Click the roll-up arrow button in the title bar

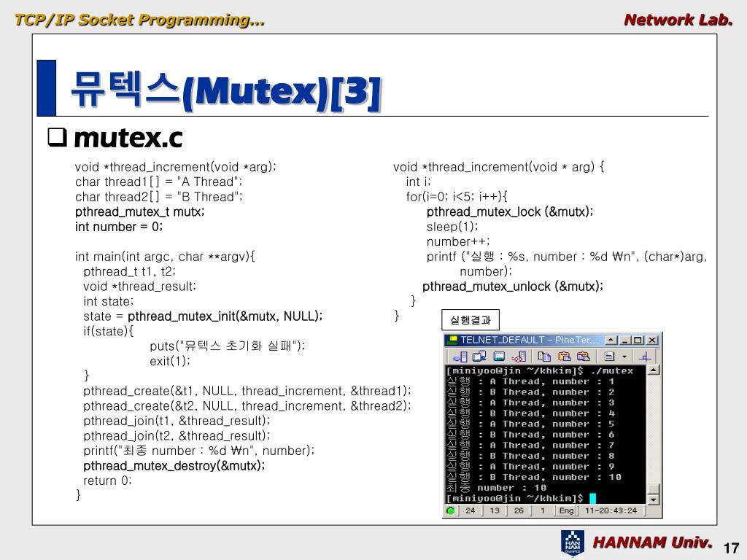(x=611, y=340)
